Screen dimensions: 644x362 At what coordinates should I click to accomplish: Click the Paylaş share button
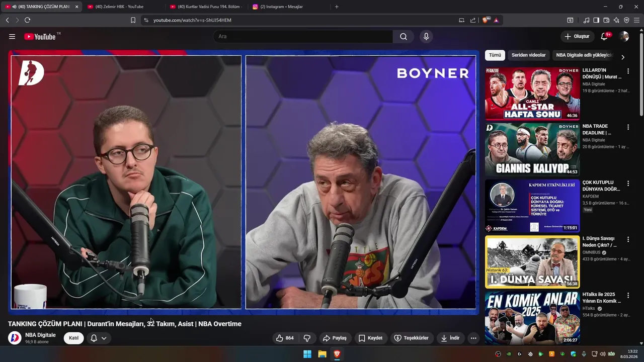[335, 338]
